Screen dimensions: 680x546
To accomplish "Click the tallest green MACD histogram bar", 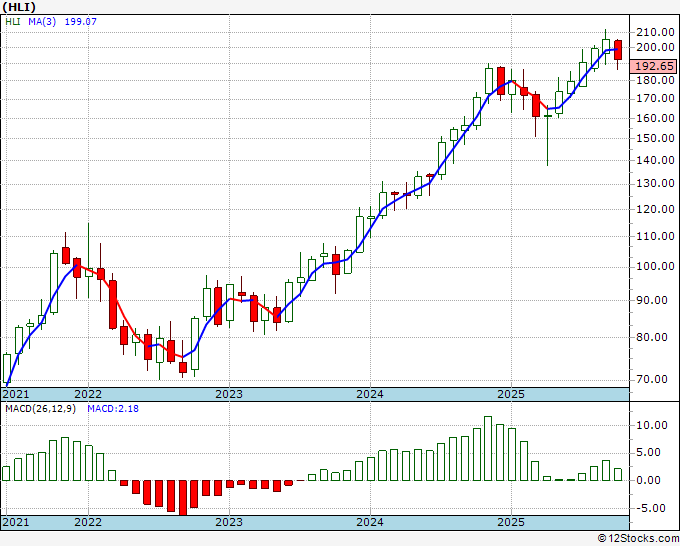I will tap(488, 448).
